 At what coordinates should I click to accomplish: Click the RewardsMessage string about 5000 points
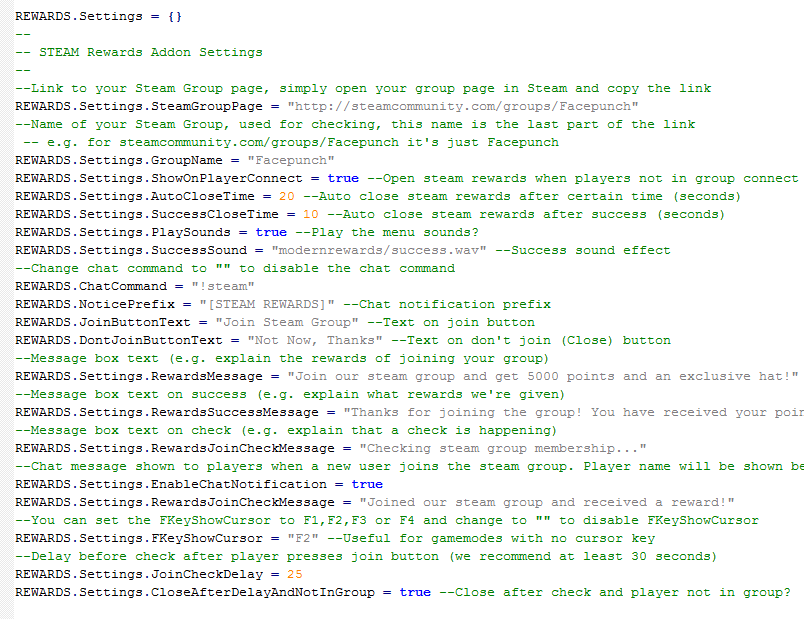point(542,376)
